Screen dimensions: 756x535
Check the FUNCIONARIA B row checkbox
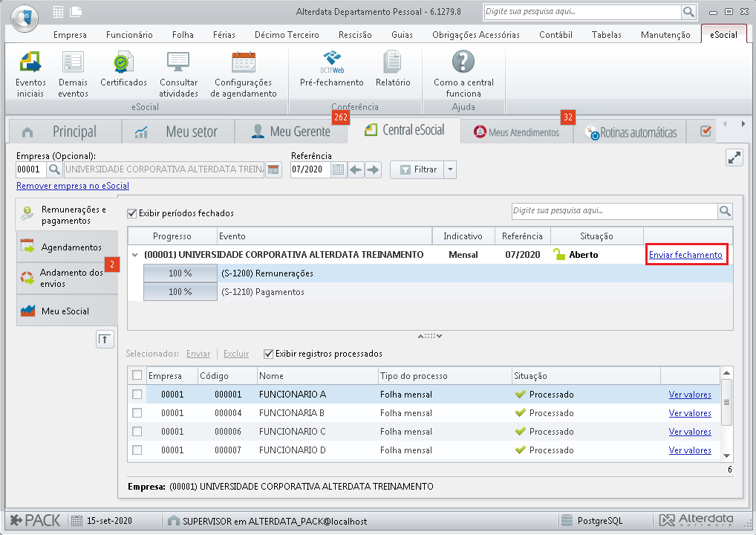pyautogui.click(x=137, y=413)
